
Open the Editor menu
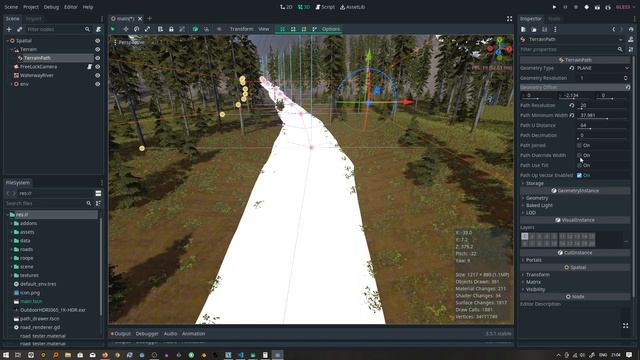(71, 7)
